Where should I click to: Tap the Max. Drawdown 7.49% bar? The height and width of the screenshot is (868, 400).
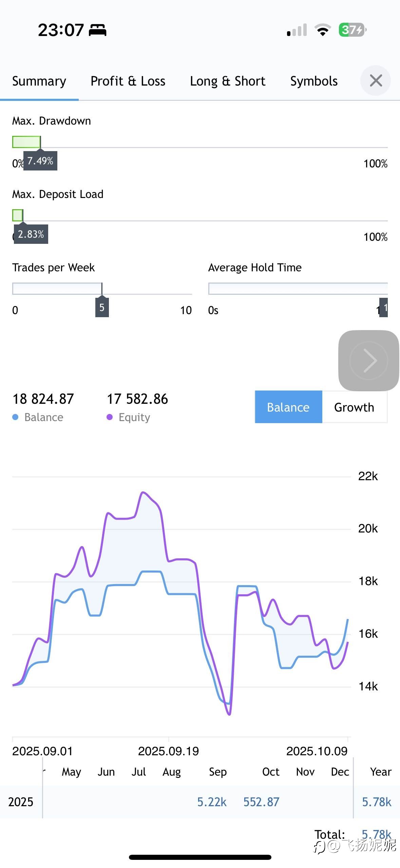[x=26, y=142]
